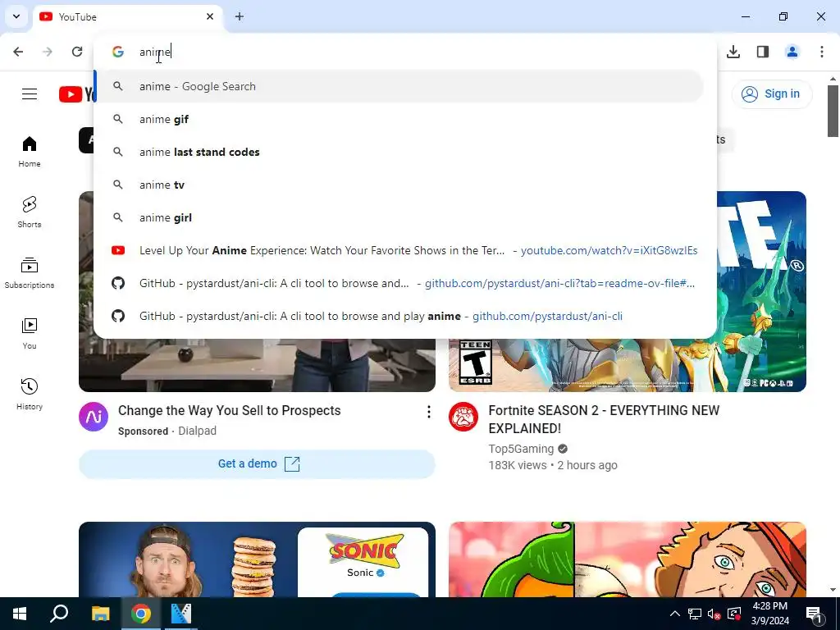
Task: Open Dialpad channel avatar
Action: click(x=94, y=417)
